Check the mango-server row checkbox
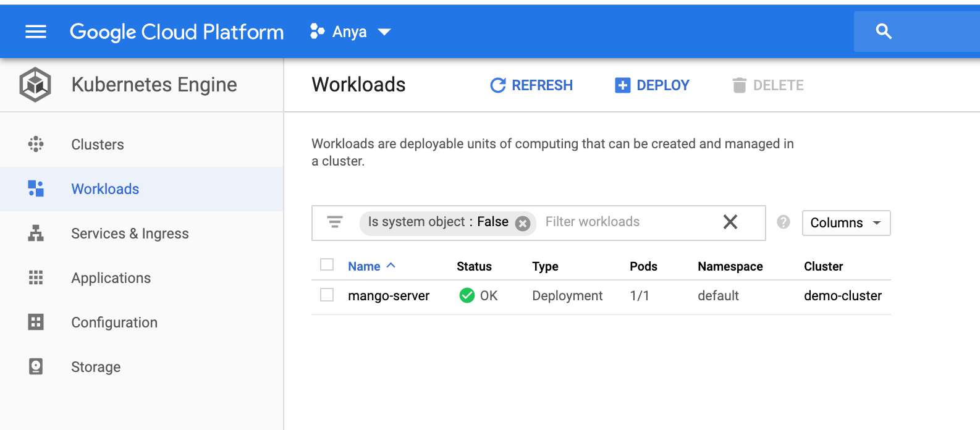This screenshot has width=980, height=430. [x=327, y=295]
